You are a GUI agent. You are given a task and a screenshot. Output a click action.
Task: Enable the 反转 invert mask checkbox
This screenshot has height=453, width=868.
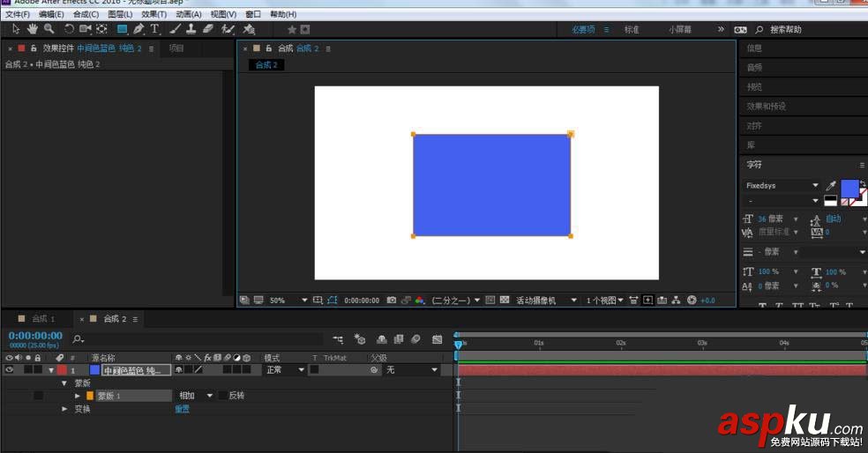click(222, 396)
